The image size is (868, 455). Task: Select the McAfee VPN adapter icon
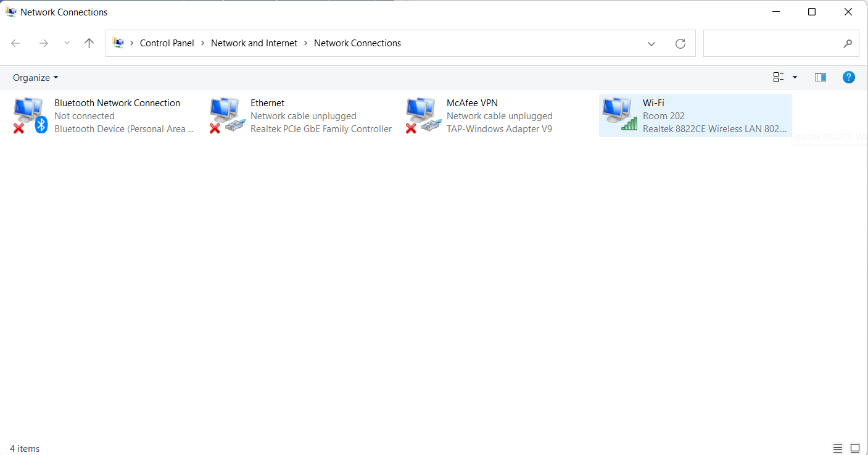[422, 115]
